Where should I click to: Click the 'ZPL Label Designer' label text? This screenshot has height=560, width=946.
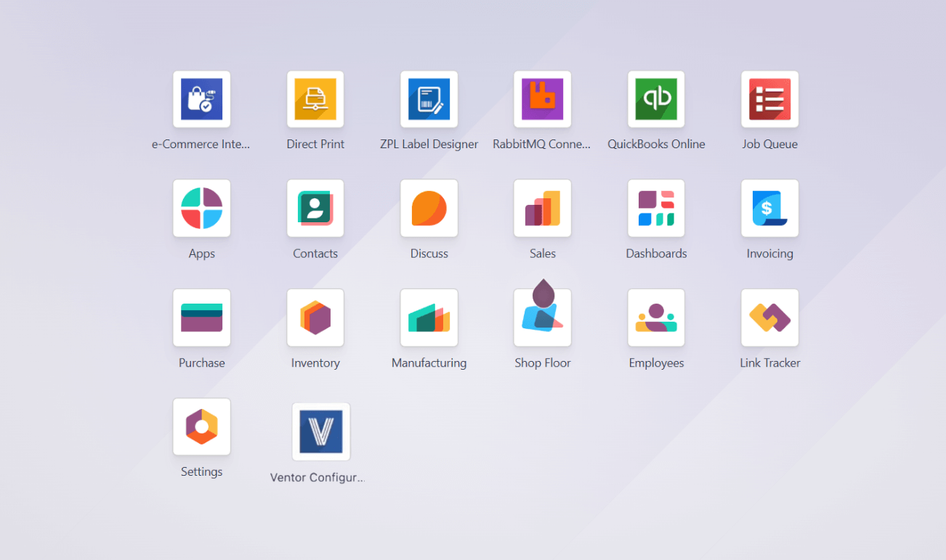(429, 144)
